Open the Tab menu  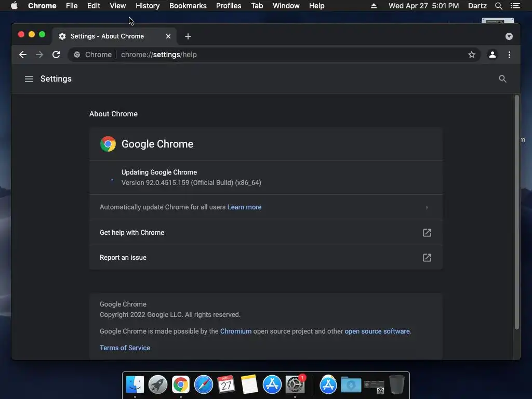(257, 6)
